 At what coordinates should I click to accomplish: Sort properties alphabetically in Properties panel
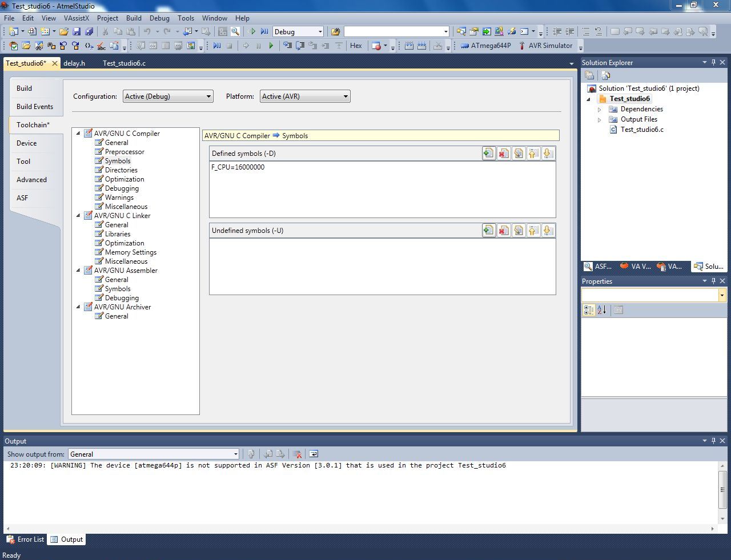tap(601, 310)
